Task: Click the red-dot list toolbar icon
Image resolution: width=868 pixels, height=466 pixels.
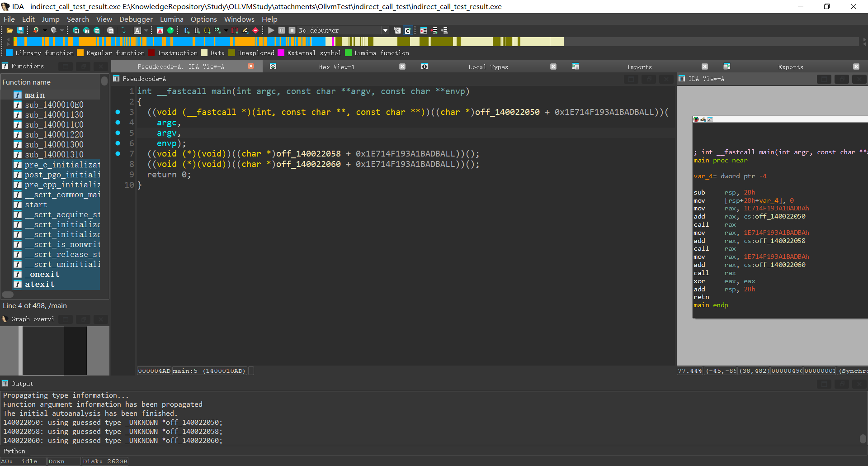Action: [x=424, y=30]
